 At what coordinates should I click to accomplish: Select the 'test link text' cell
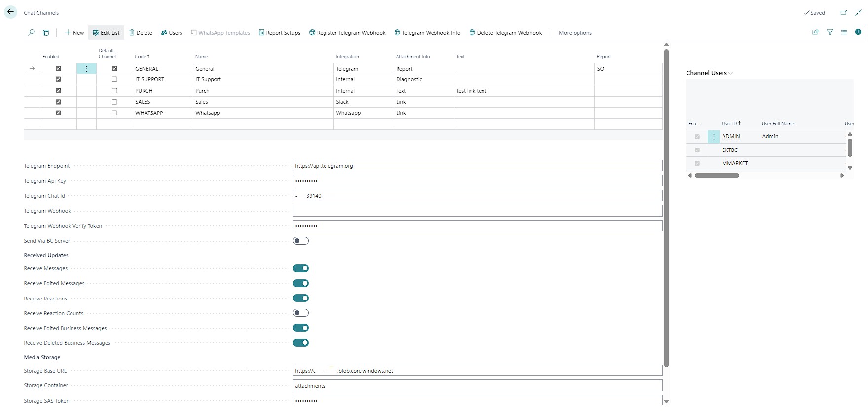click(524, 91)
